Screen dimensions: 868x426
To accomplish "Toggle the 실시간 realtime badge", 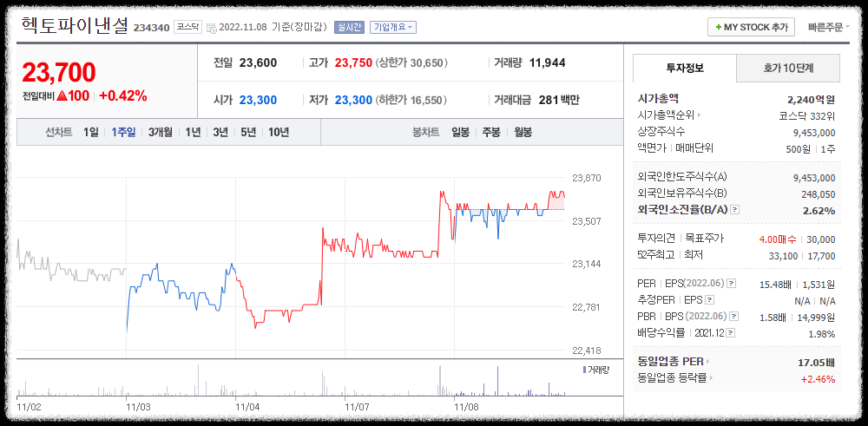I will coord(349,27).
